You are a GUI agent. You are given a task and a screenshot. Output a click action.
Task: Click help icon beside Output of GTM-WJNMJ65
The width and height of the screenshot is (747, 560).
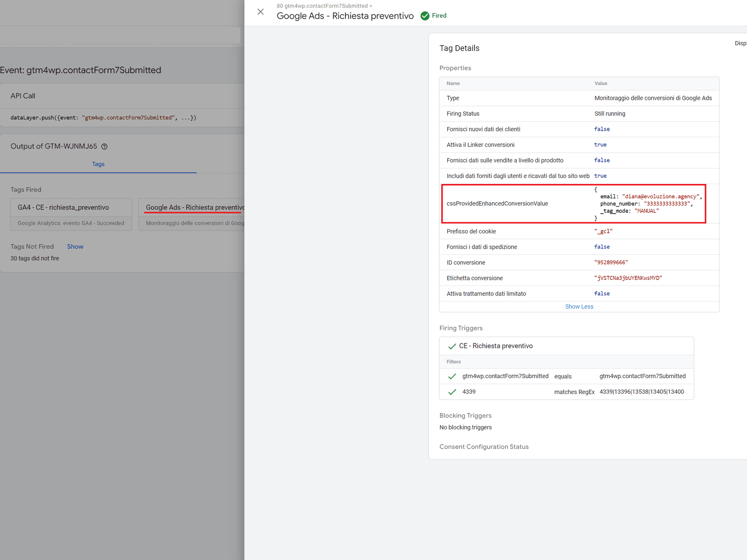tap(105, 147)
